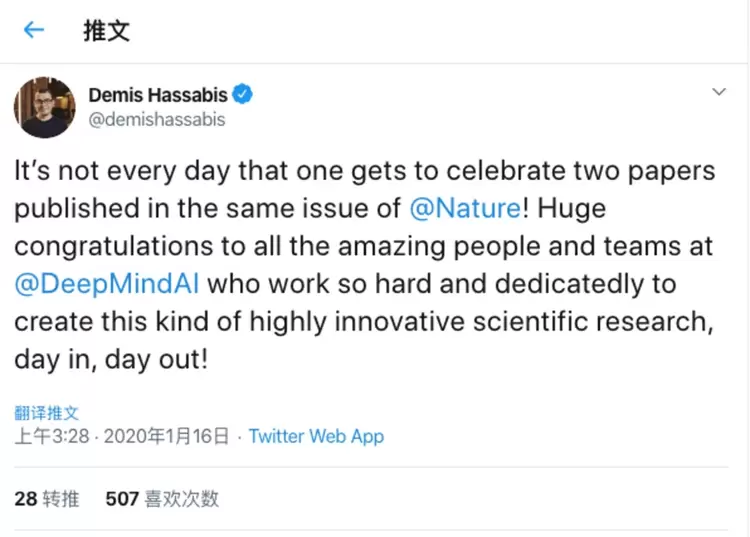Open the @Nature mention
Viewport: 750px width, 537px height.
pyautogui.click(x=465, y=209)
